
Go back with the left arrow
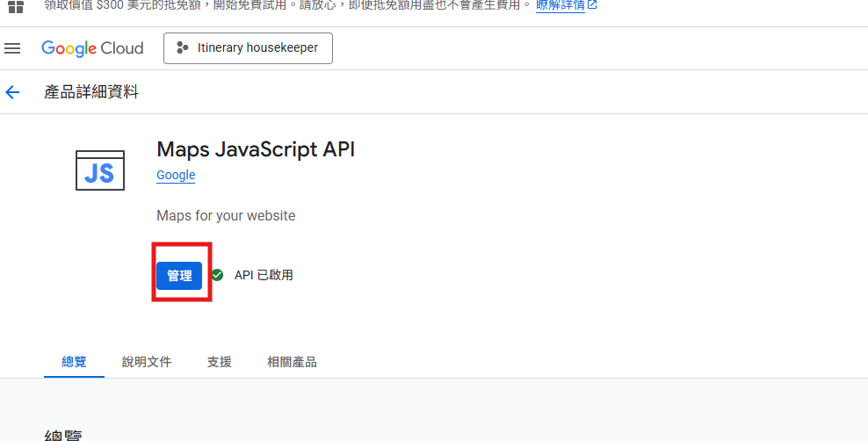[x=12, y=92]
